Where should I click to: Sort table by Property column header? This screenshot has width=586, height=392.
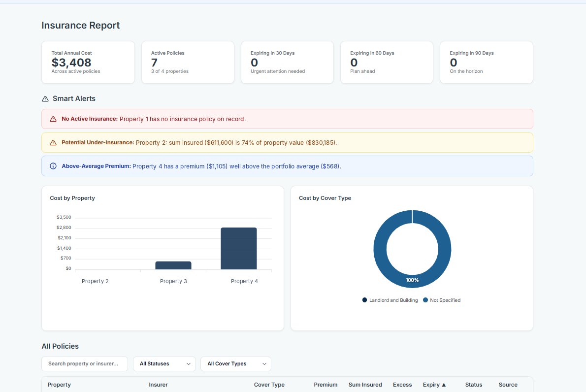click(59, 385)
